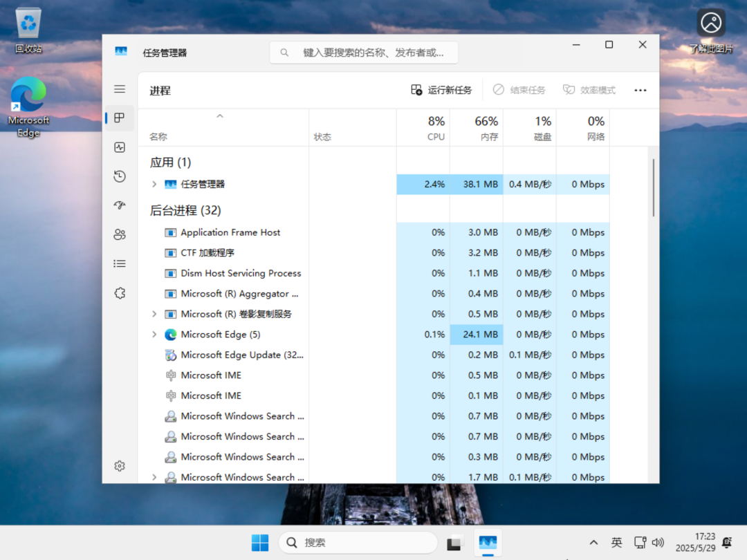
Task: Expand the Microsoft Edge (5) row
Action: click(x=154, y=335)
